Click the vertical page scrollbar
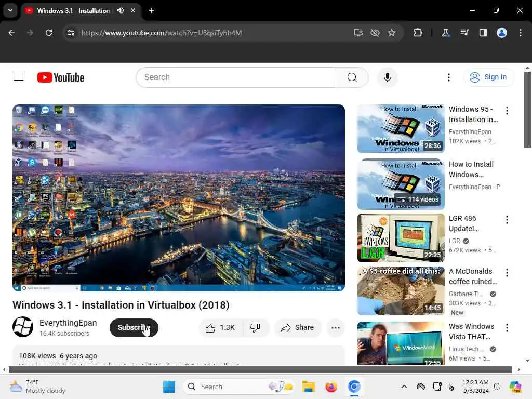 click(x=527, y=109)
